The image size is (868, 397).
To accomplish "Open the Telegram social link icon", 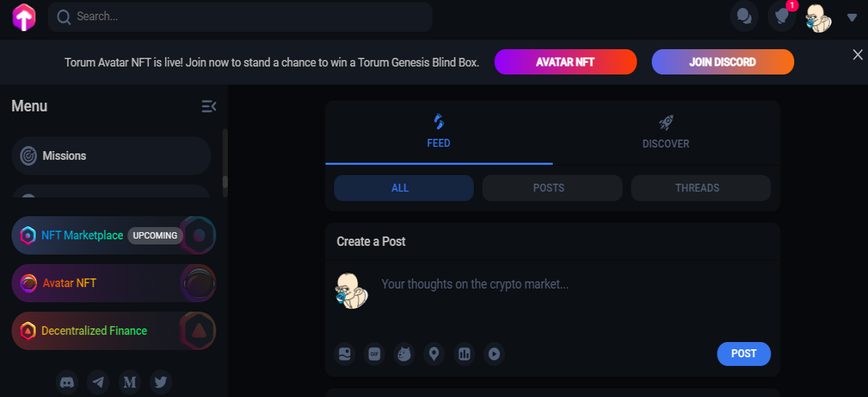I will 98,382.
